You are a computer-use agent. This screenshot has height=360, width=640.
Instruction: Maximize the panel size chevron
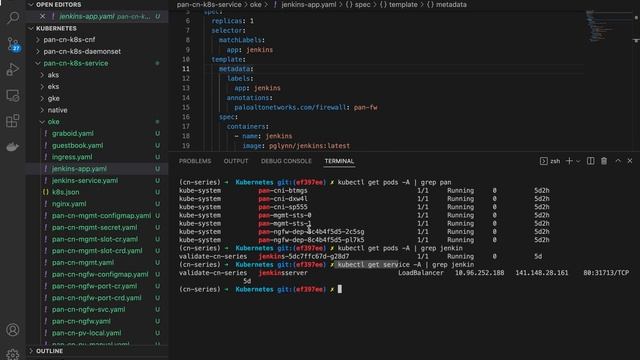pyautogui.click(x=618, y=161)
